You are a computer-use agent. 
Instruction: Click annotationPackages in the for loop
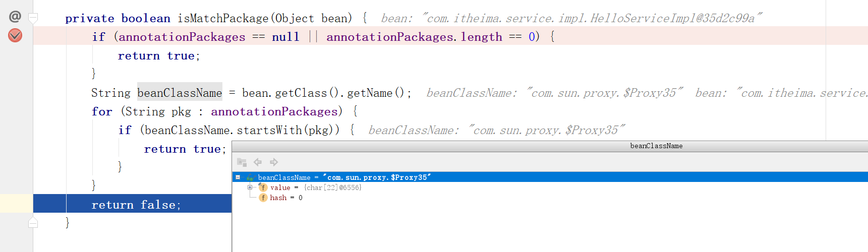pos(274,111)
